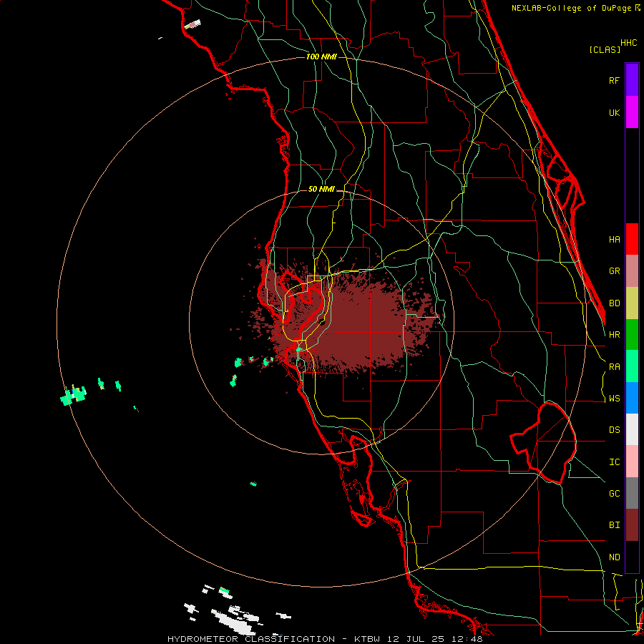Click the "IC" legend label
The width and height of the screenshot is (644, 644).
tap(614, 462)
